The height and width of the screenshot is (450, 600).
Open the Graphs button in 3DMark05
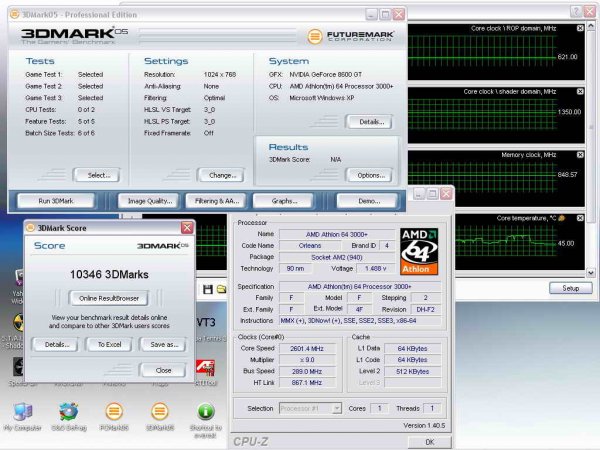click(284, 201)
